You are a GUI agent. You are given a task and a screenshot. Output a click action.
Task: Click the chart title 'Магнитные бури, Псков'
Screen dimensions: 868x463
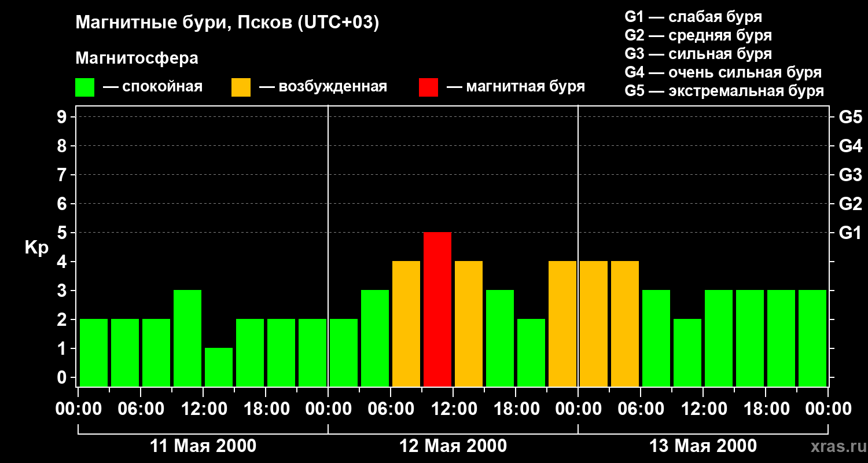click(227, 23)
